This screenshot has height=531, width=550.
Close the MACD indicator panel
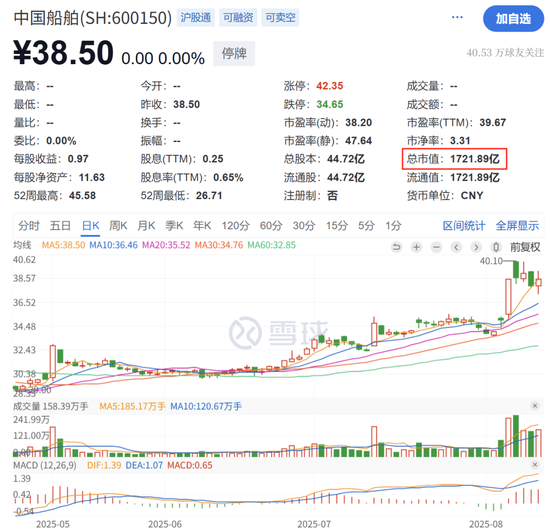click(535, 465)
